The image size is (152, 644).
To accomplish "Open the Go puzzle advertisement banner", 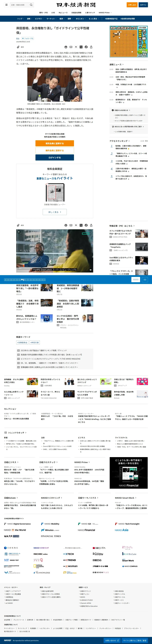I will point(129,42).
